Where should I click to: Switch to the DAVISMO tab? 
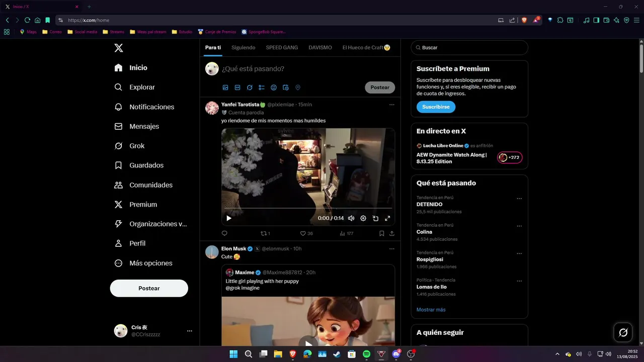coord(320,48)
